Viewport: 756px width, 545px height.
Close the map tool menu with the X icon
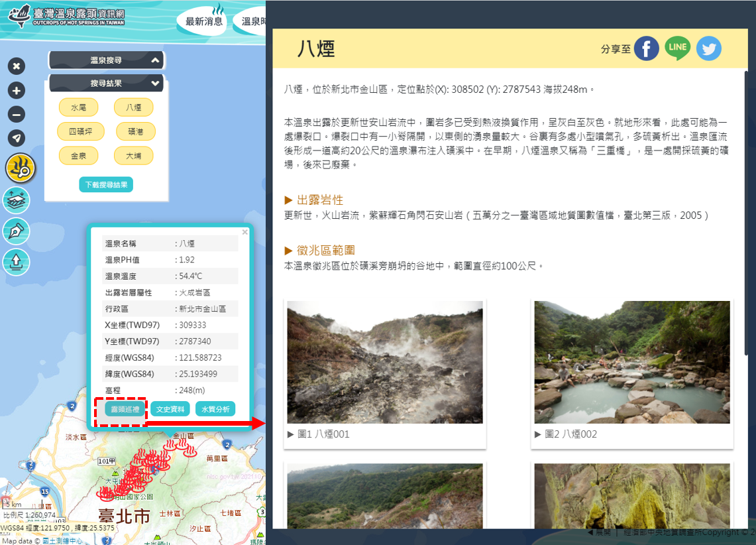coord(17,66)
